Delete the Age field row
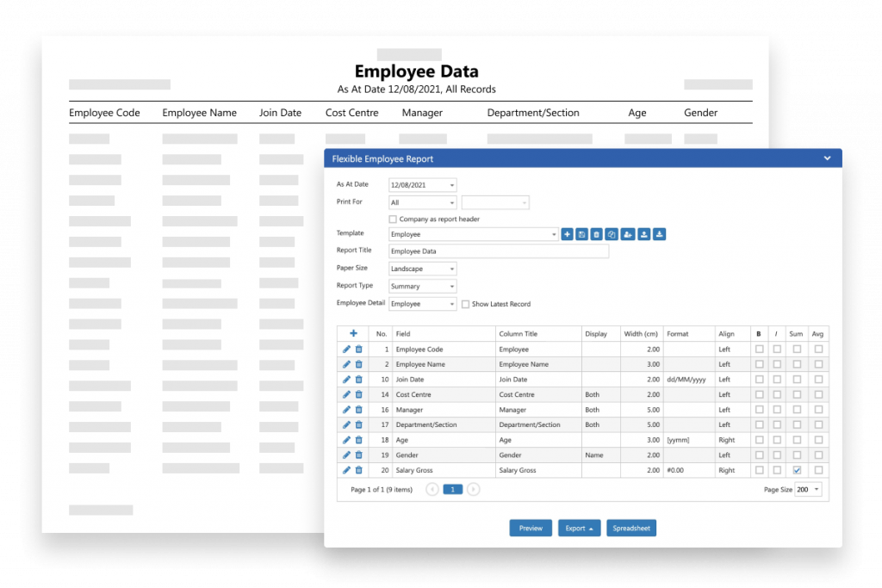 (x=359, y=440)
